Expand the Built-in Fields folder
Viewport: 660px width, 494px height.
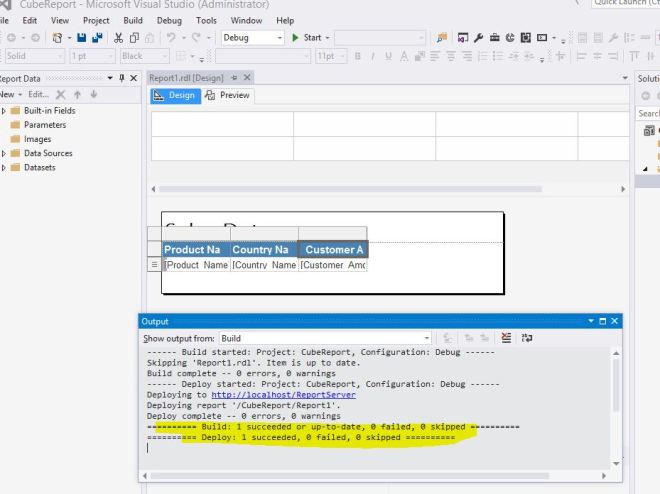4,111
